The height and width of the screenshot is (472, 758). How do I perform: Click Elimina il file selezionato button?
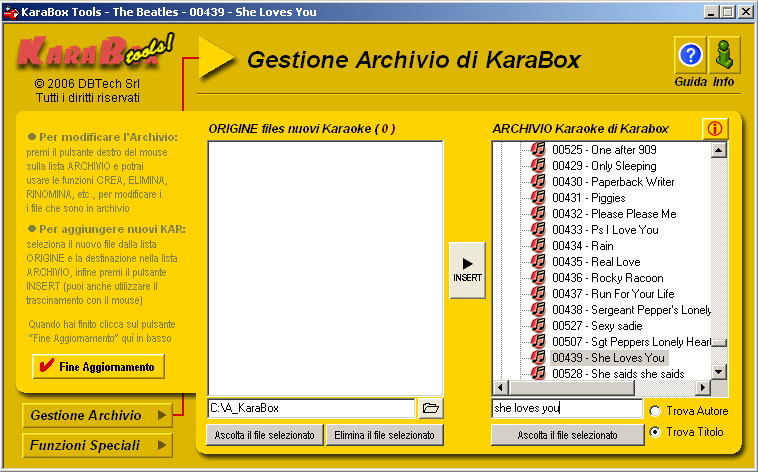click(x=384, y=435)
